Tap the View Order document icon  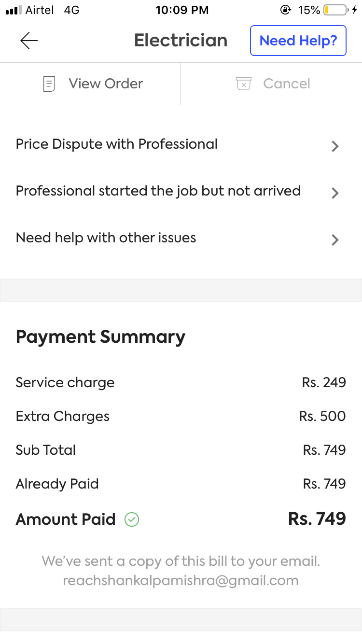tap(49, 84)
